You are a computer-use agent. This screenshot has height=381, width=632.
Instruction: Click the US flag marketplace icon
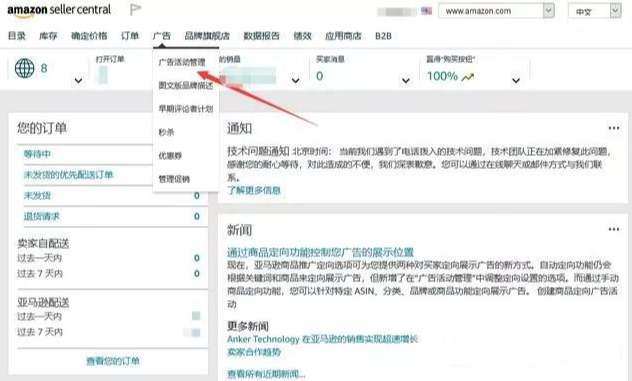426,11
